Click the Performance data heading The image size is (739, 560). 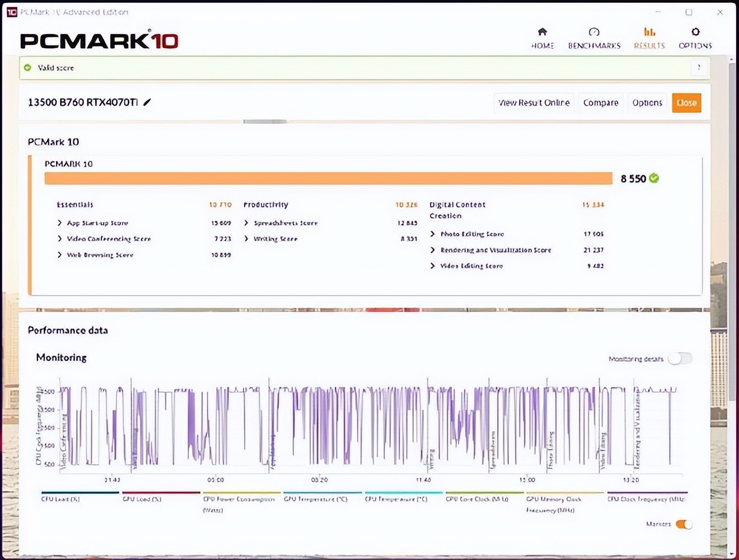[68, 330]
